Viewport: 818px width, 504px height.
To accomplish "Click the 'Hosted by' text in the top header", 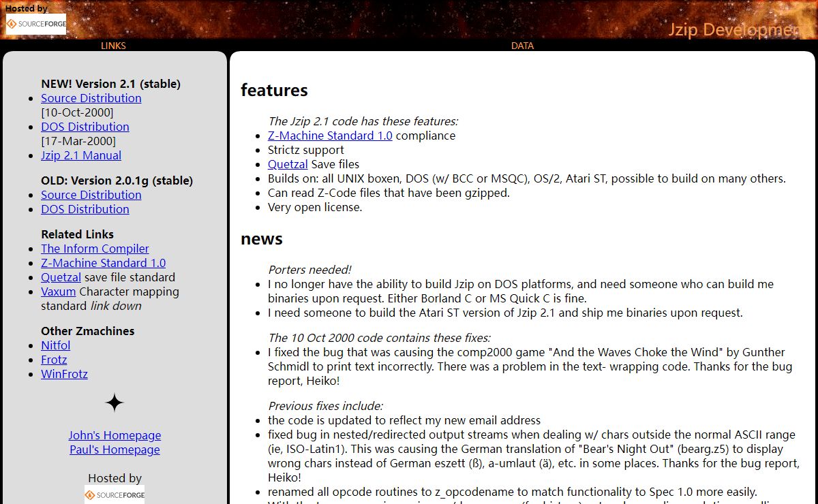I will coord(27,8).
